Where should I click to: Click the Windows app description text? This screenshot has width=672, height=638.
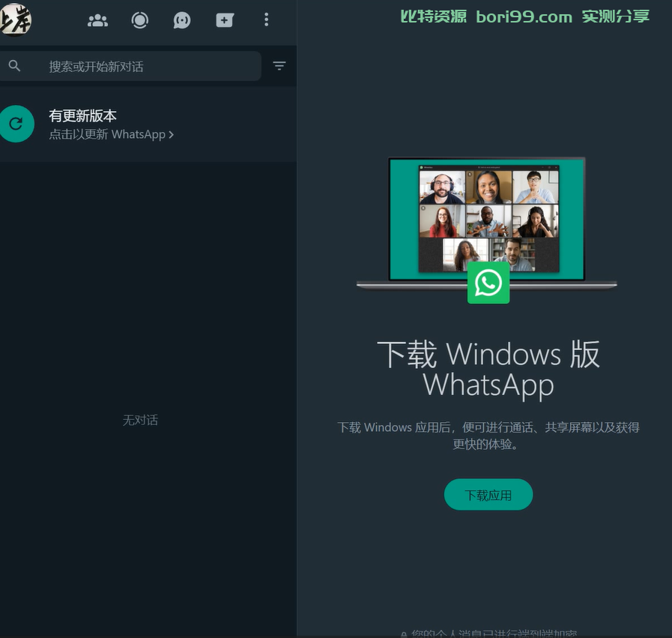(x=488, y=436)
